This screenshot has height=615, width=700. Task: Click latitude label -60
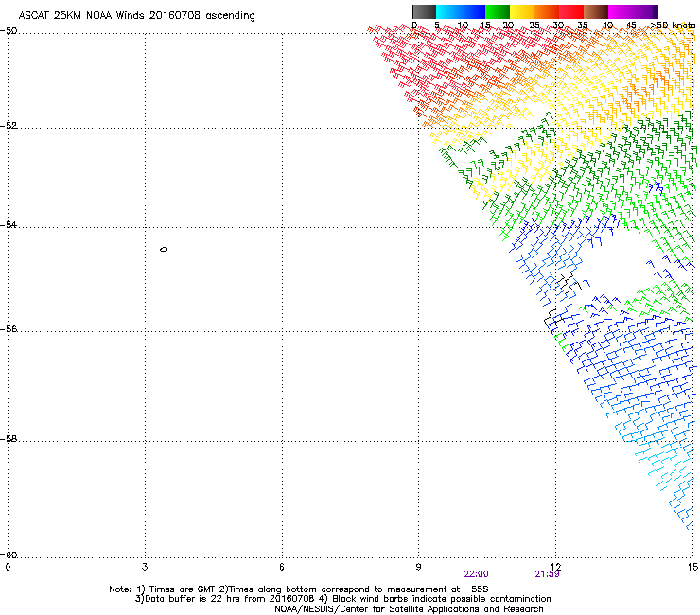pyautogui.click(x=9, y=555)
